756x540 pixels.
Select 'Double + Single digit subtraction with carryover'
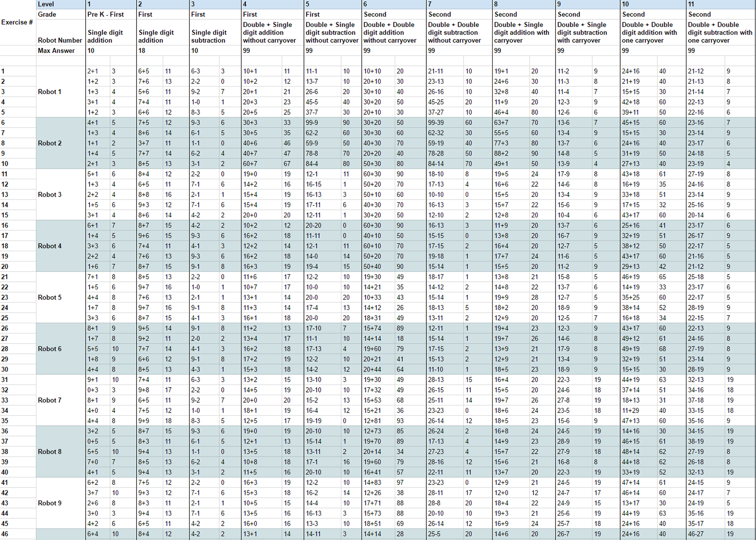(x=588, y=32)
